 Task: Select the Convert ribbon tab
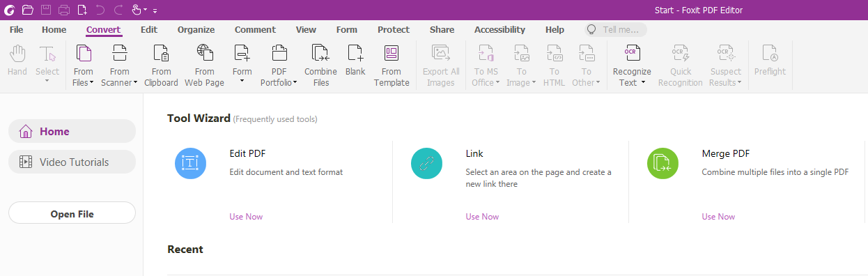[104, 30]
